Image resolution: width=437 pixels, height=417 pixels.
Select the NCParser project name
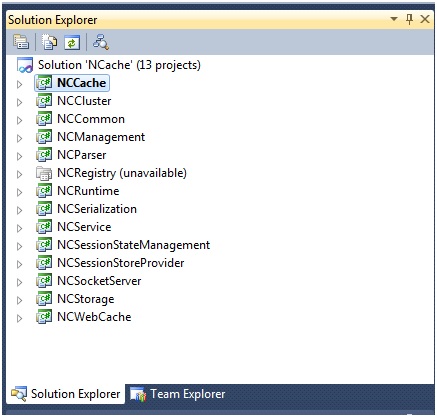click(x=82, y=155)
